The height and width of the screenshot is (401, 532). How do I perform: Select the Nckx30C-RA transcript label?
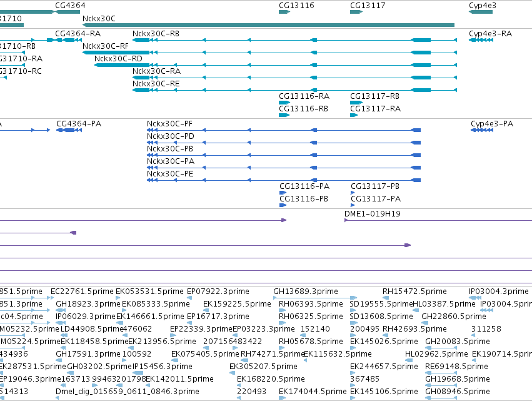click(157, 71)
